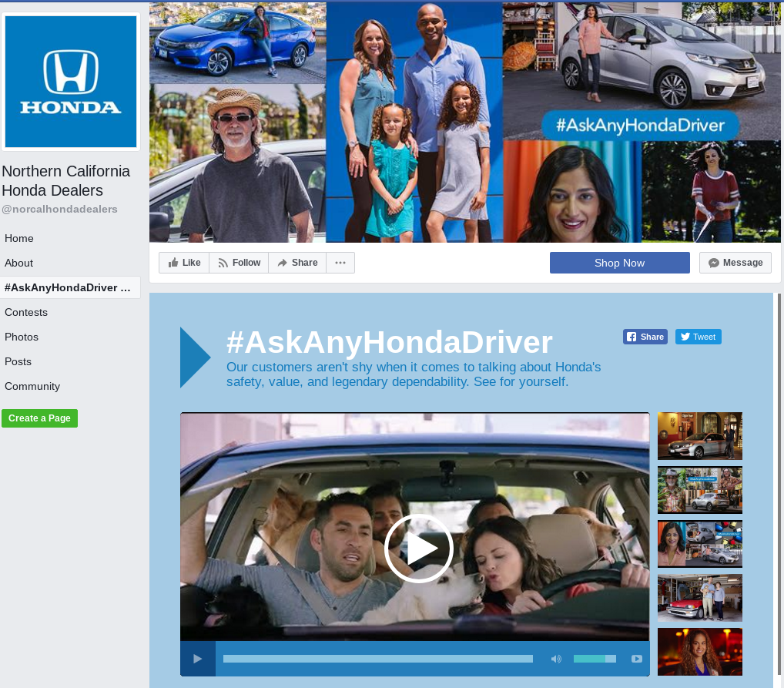The image size is (784, 688).
Task: Click the YouTube icon in video controls
Action: click(x=636, y=659)
